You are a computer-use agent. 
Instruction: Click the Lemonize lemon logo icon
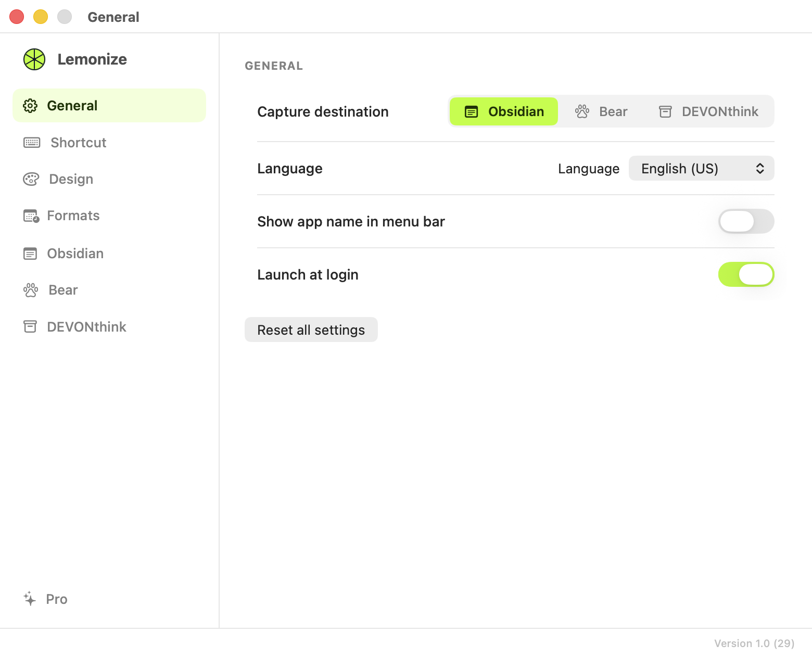(34, 59)
